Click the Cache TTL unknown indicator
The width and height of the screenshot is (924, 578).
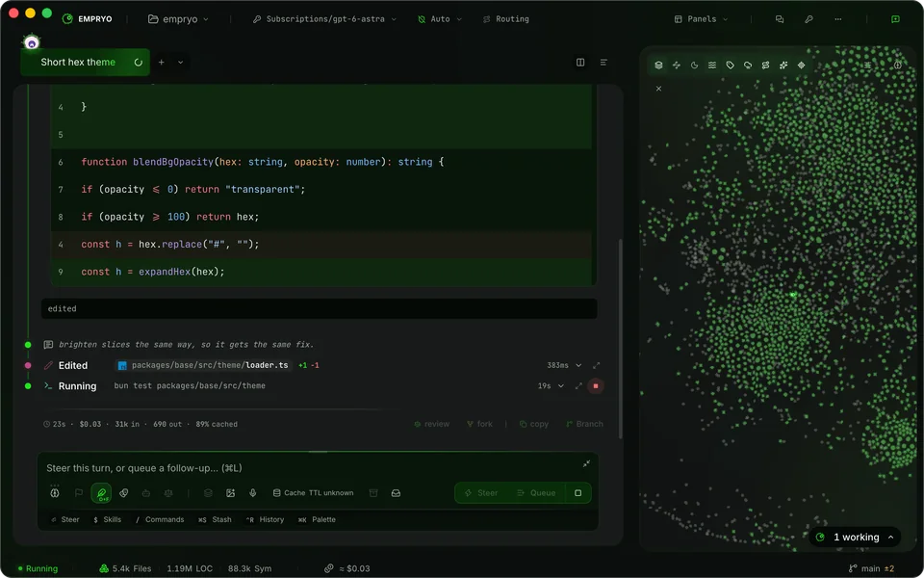point(313,493)
